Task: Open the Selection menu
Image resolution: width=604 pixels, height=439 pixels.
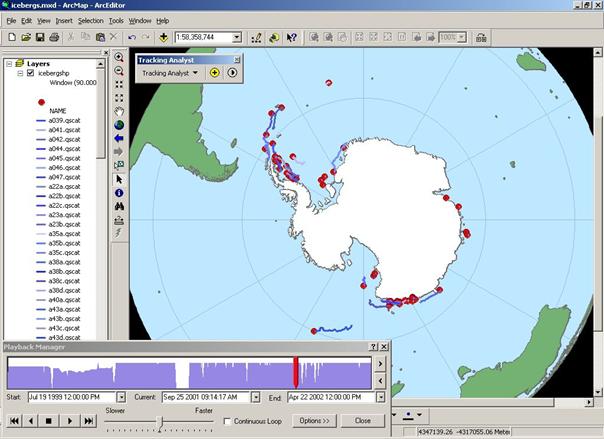Action: coord(90,20)
